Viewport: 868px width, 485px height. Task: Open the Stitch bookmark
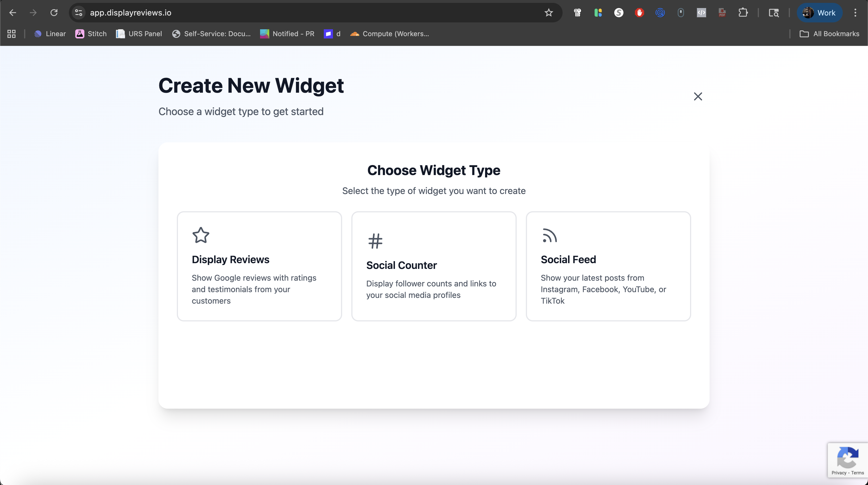coord(90,34)
